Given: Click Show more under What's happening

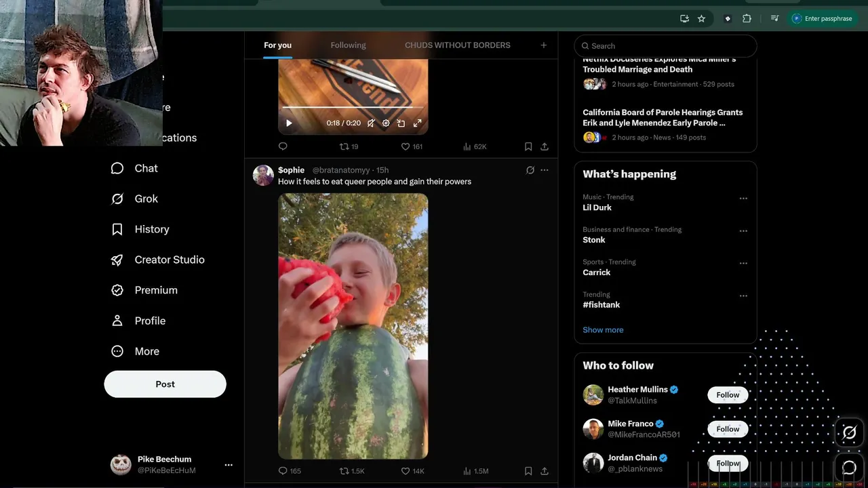Looking at the screenshot, I should coord(603,330).
